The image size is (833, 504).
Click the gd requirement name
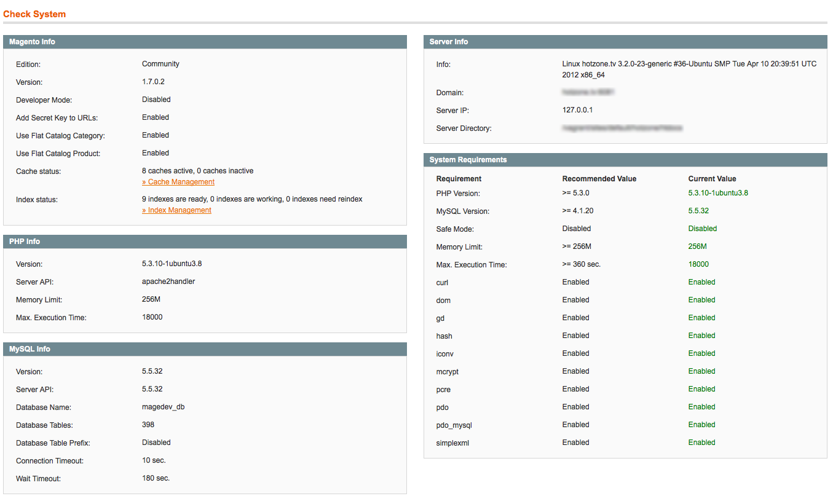[440, 318]
